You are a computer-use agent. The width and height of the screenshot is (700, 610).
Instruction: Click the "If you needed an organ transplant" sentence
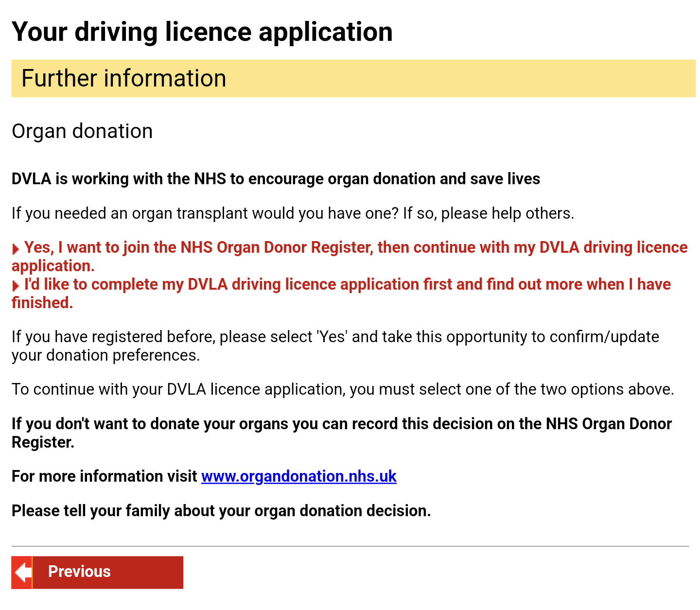click(x=293, y=213)
